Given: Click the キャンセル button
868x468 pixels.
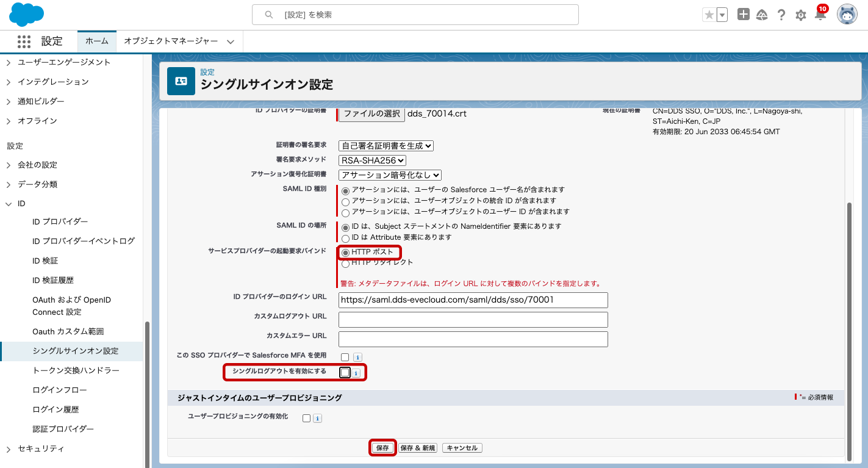Looking at the screenshot, I should [x=462, y=448].
